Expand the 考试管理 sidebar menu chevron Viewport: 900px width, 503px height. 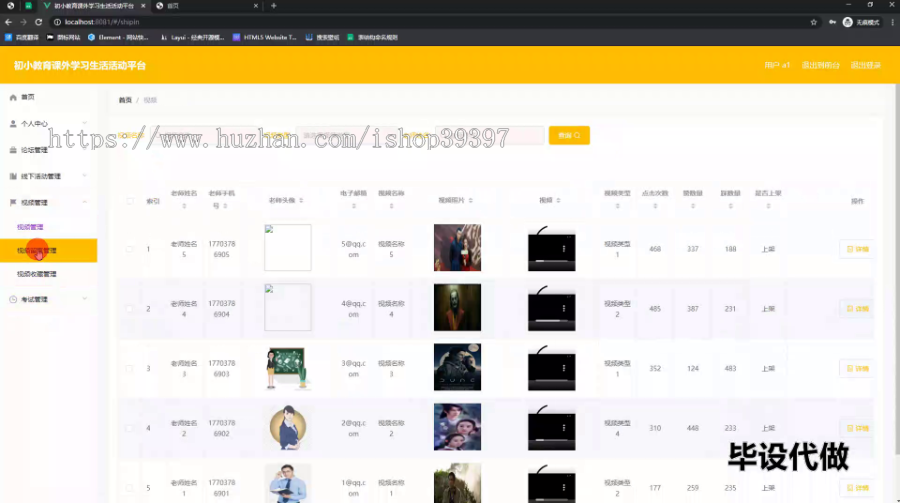click(85, 299)
